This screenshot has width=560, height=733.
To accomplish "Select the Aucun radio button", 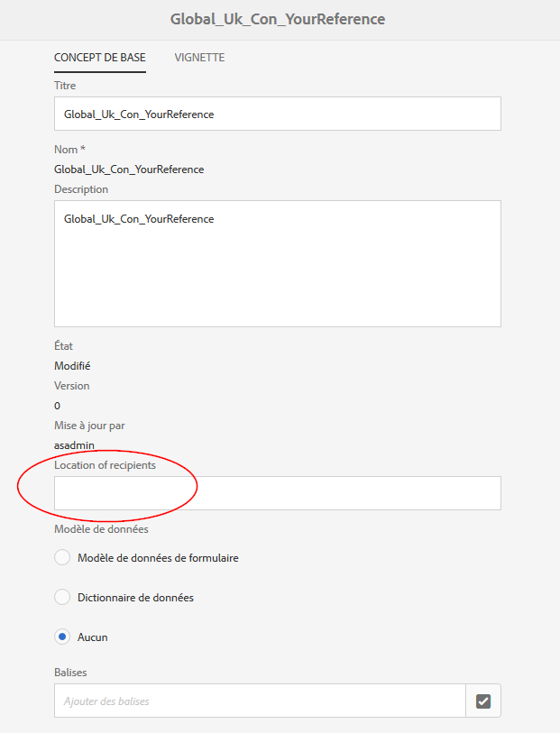I will pos(61,637).
